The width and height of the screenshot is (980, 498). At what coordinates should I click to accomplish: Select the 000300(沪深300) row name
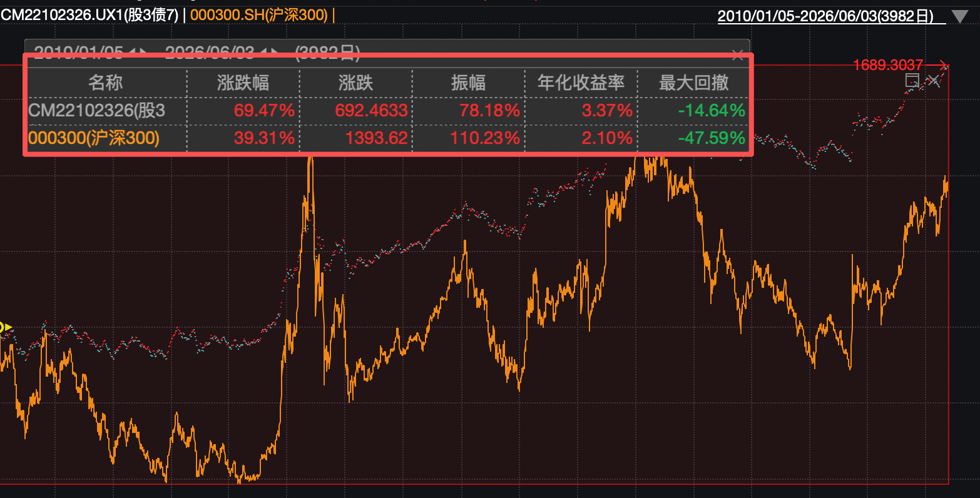click(x=94, y=138)
